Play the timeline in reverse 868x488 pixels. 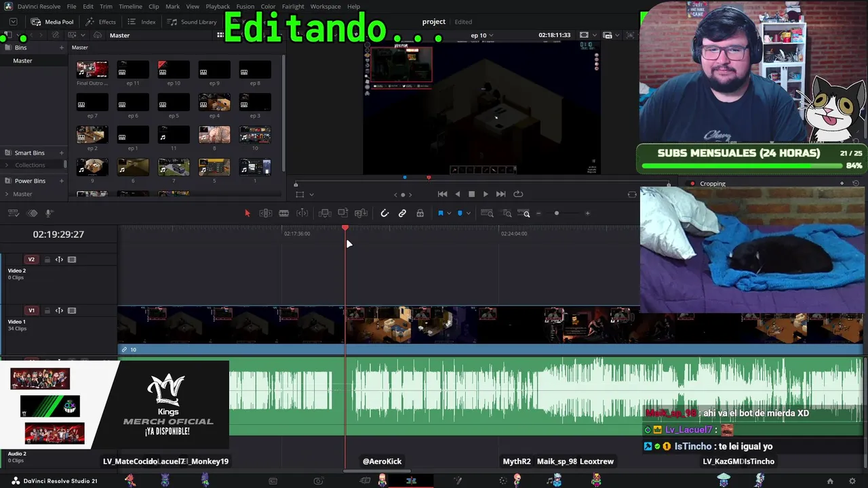point(458,194)
